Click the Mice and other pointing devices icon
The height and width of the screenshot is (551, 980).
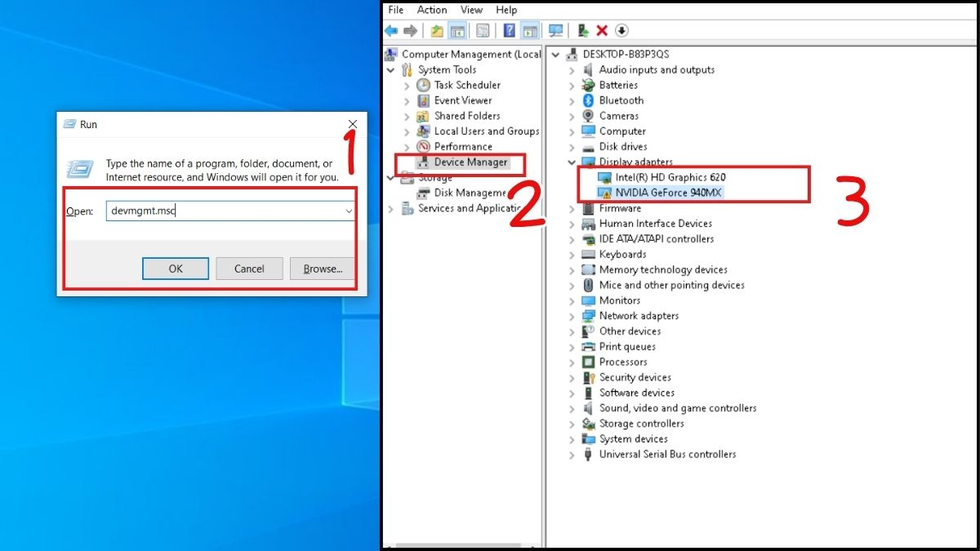(588, 285)
